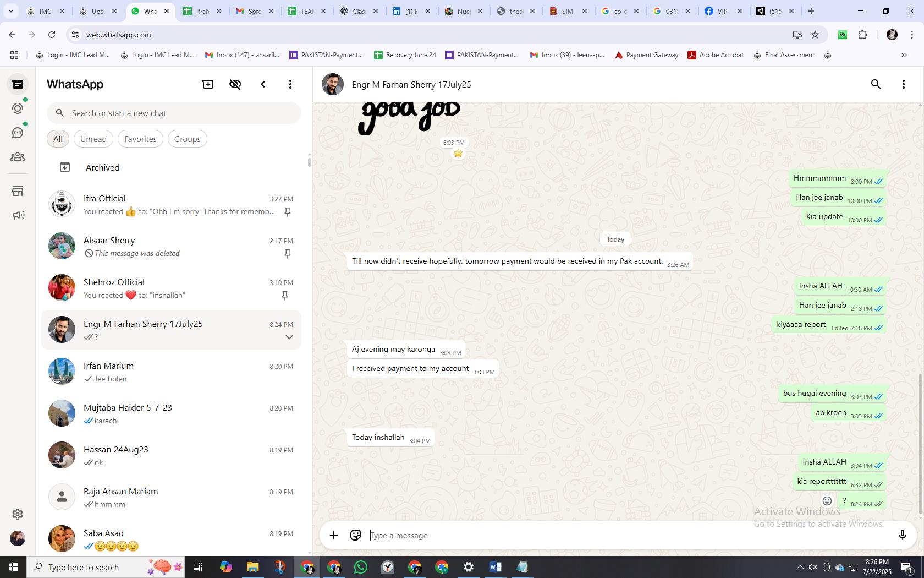Open the browser Extensions puzzle icon
This screenshot has height=578, width=924.
[863, 35]
